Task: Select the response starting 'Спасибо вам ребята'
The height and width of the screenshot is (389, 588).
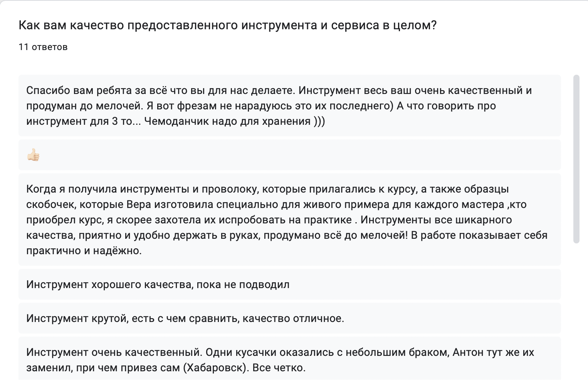Action: pos(289,106)
